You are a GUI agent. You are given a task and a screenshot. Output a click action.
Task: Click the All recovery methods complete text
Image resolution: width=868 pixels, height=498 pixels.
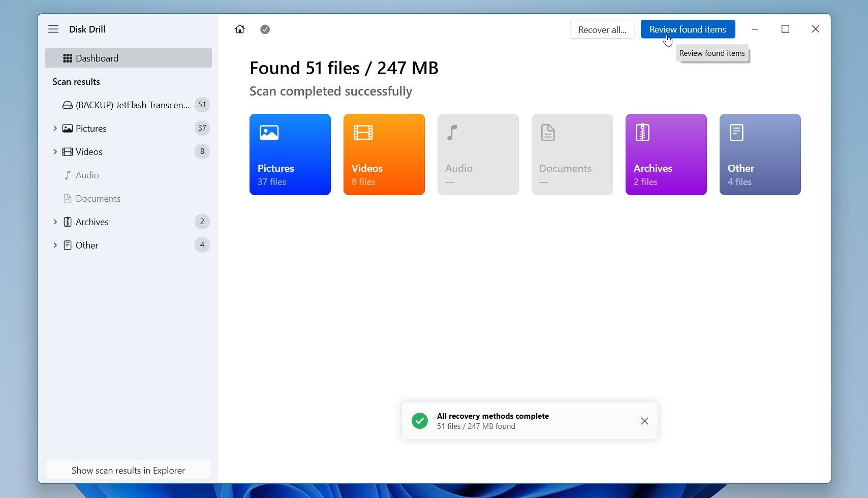493,416
